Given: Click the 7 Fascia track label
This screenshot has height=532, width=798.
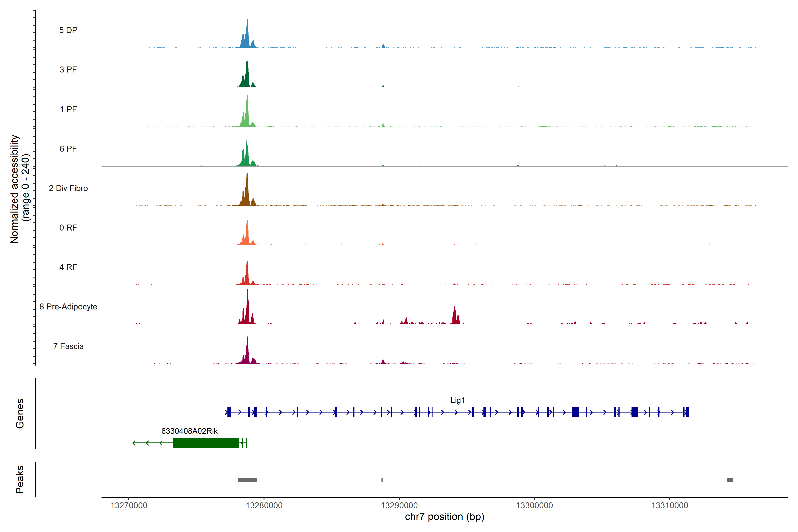Looking at the screenshot, I should [x=68, y=346].
